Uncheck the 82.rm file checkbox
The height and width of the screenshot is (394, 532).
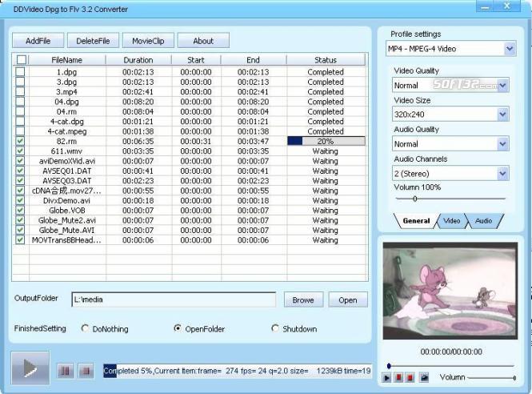point(20,141)
